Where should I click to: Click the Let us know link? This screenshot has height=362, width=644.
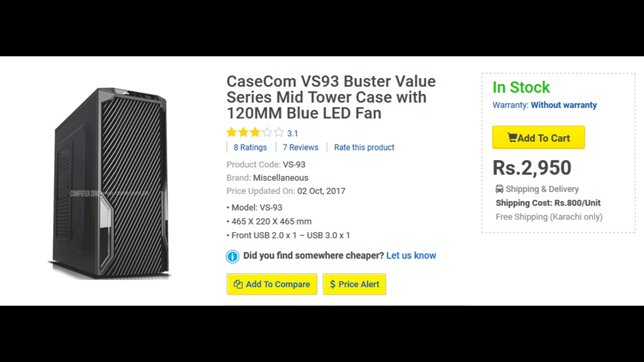point(411,255)
